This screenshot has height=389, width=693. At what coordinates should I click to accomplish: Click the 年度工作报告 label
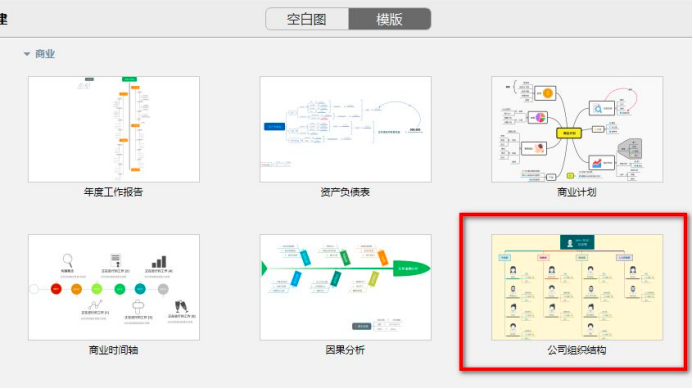(x=114, y=192)
